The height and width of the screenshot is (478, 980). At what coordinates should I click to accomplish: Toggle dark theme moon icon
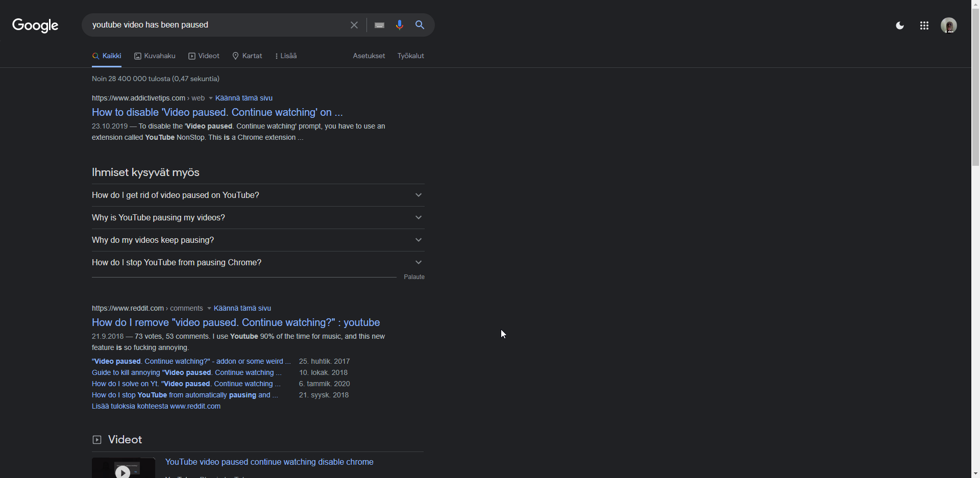point(900,26)
